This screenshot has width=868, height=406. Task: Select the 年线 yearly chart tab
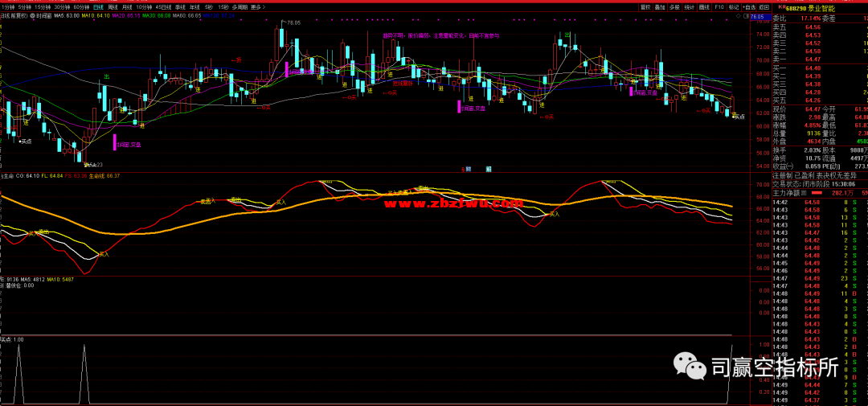pyautogui.click(x=195, y=7)
